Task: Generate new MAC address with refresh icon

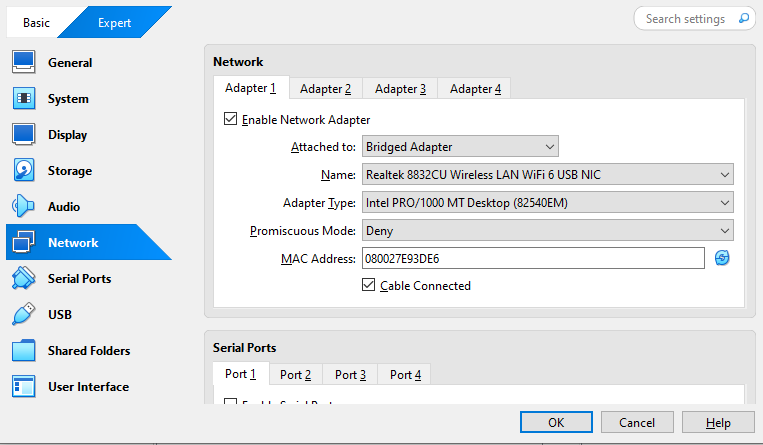Action: point(722,258)
